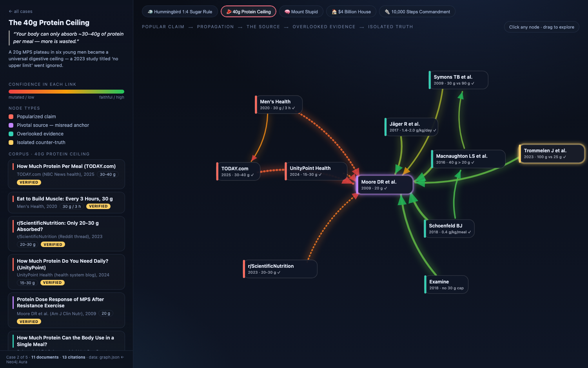Click the yellow Isolated counter-truth swatch
Image resolution: width=588 pixels, height=368 pixels.
click(11, 143)
